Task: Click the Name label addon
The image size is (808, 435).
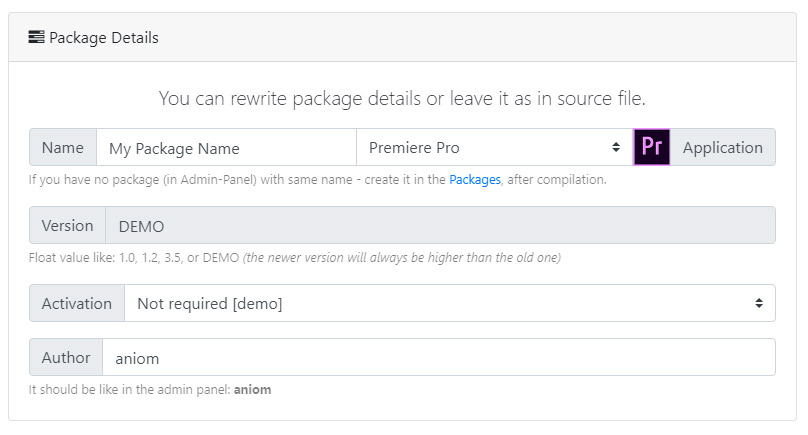Action: point(63,147)
